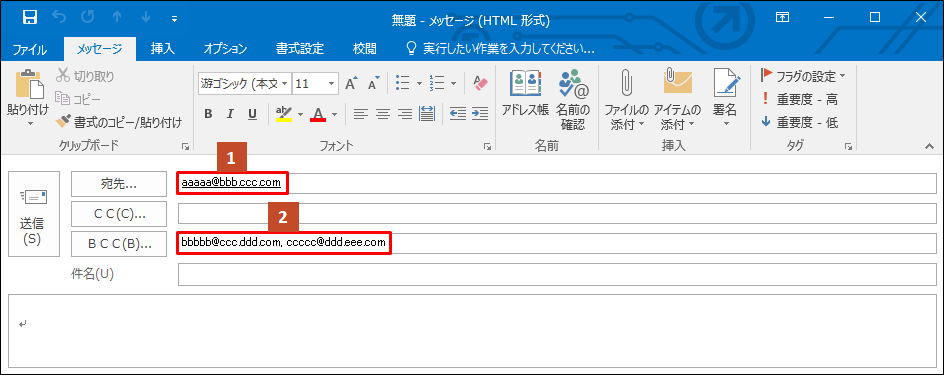The width and height of the screenshot is (944, 375).
Task: Increase indent icon
Action: tap(479, 114)
